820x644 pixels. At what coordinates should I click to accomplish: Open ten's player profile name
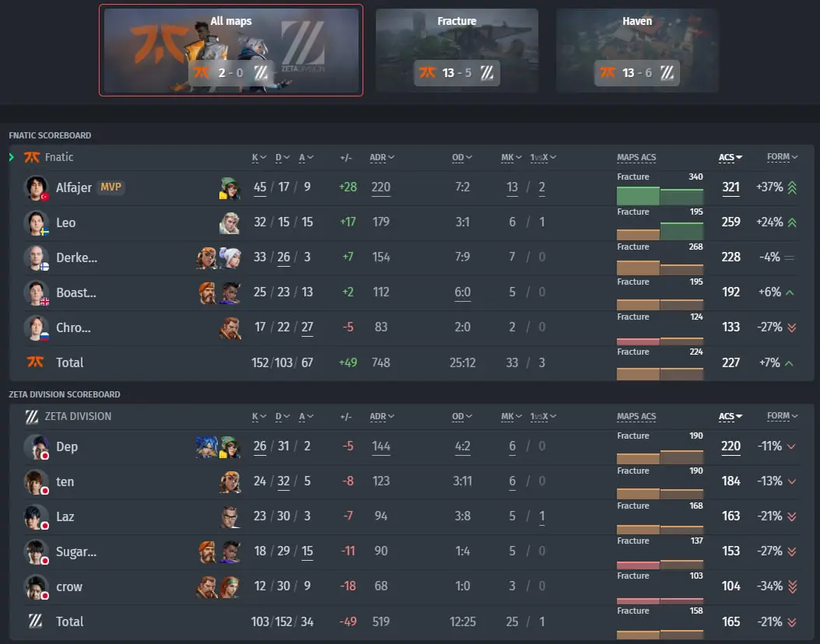pyautogui.click(x=65, y=482)
